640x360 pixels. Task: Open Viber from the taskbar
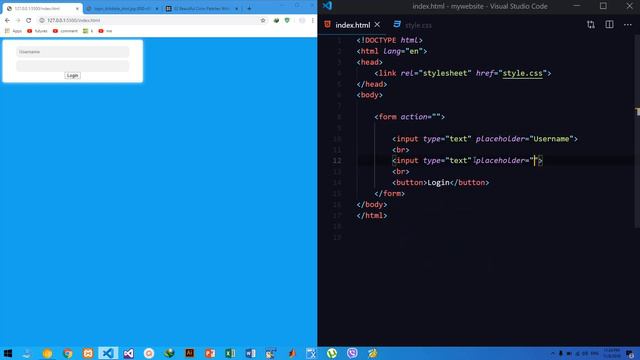click(x=352, y=353)
